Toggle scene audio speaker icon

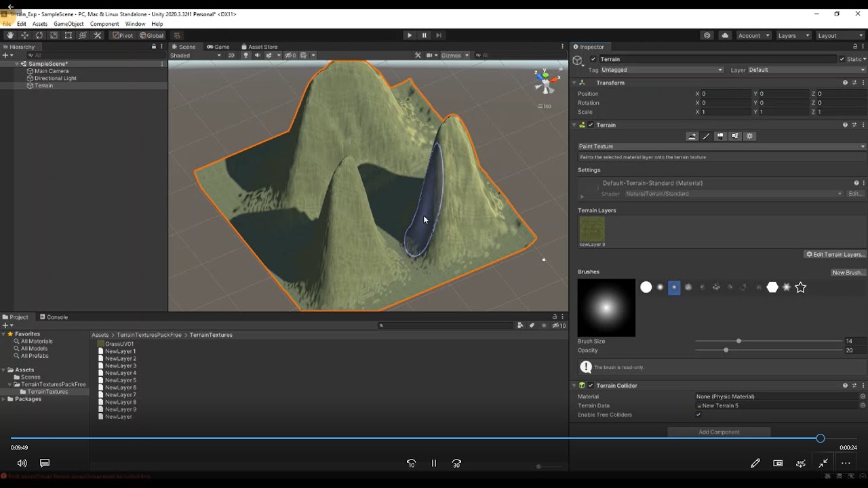[257, 56]
